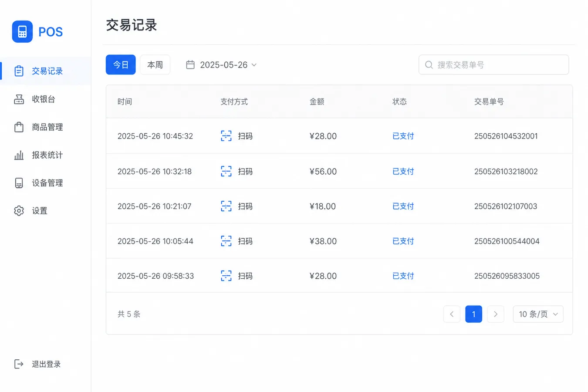Open the 设置 menu entry
The image size is (588, 392).
(x=45, y=211)
